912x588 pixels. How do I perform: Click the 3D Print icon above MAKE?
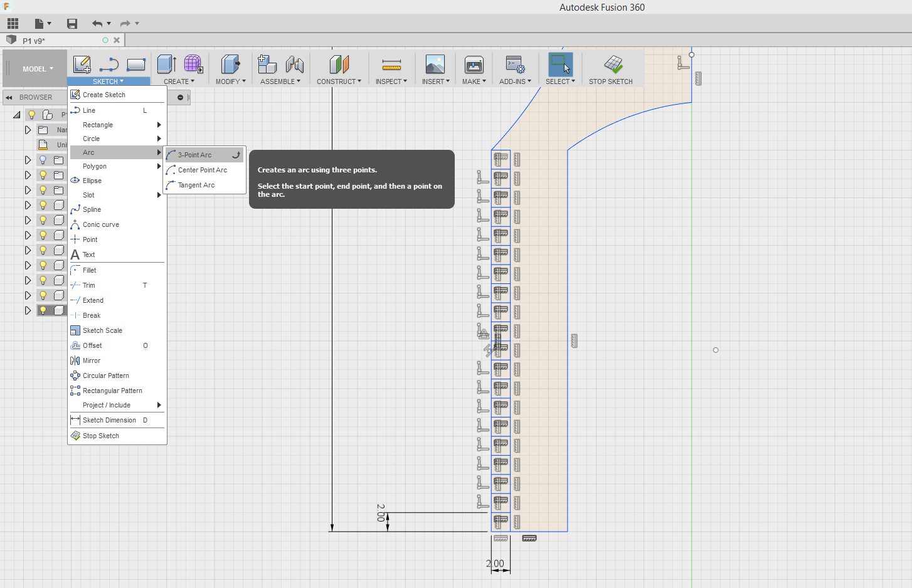[474, 64]
